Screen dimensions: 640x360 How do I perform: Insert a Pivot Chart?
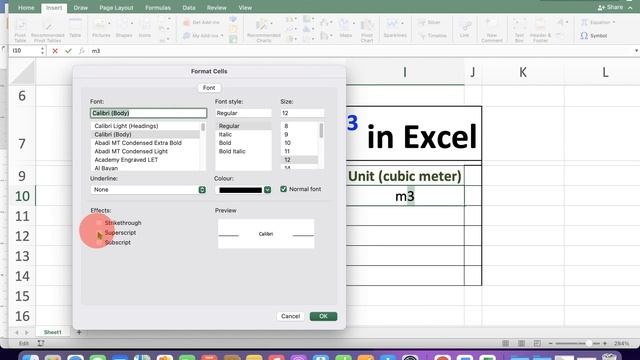(x=367, y=30)
